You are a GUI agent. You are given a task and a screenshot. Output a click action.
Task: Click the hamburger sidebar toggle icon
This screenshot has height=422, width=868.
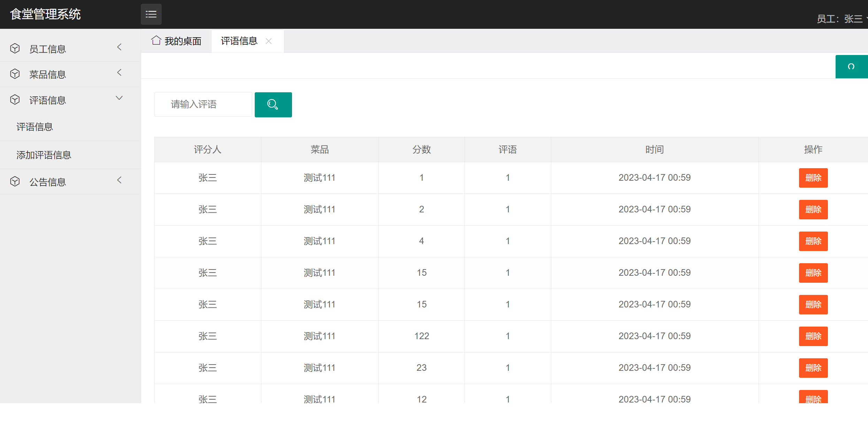pos(151,14)
